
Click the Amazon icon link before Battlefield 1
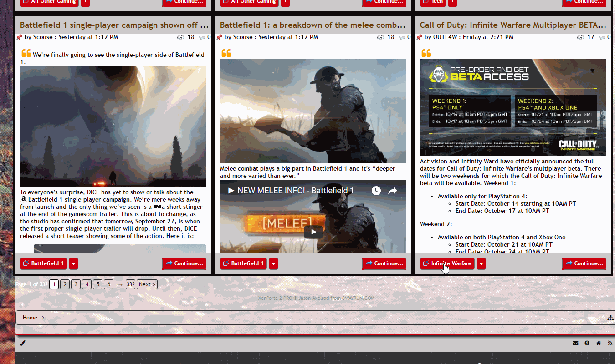pyautogui.click(x=23, y=199)
